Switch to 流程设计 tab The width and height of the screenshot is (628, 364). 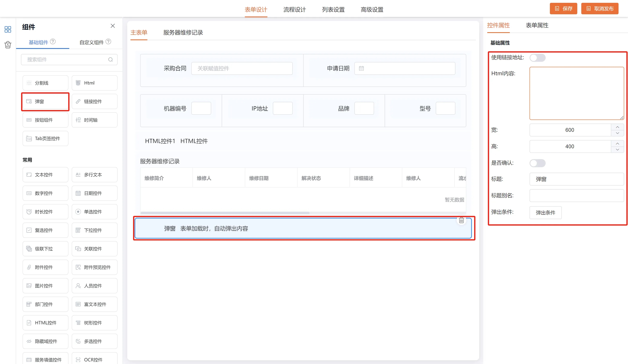[294, 10]
